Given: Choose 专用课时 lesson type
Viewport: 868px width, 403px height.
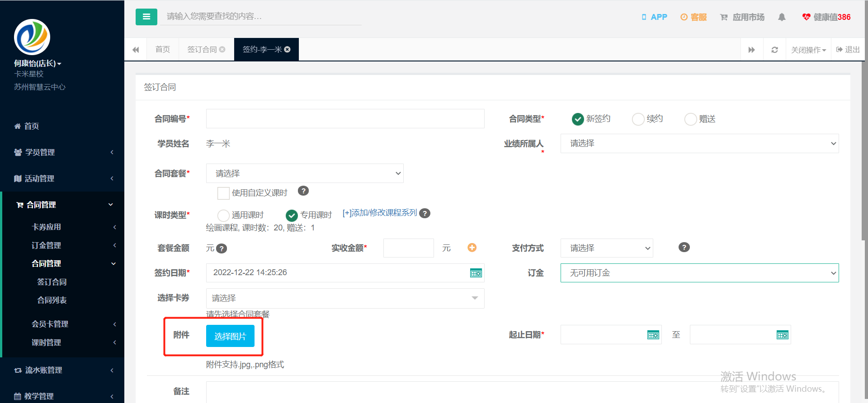Looking at the screenshot, I should pos(292,215).
